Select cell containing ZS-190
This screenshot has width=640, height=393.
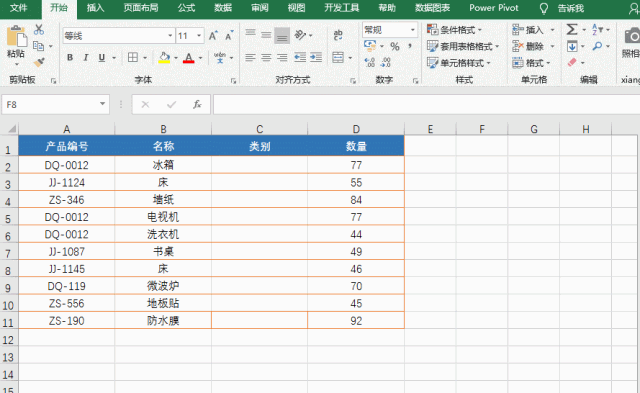click(67, 320)
